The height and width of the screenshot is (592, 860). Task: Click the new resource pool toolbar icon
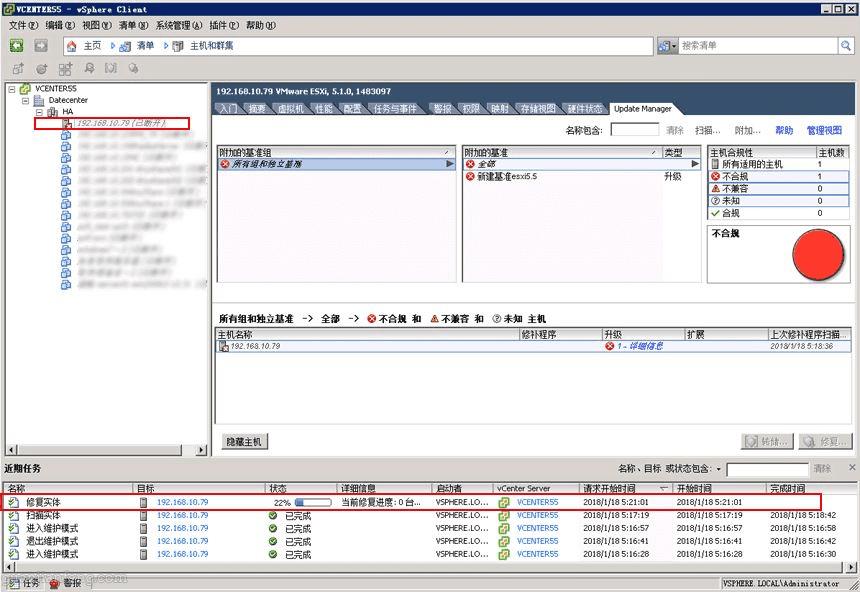[42, 69]
